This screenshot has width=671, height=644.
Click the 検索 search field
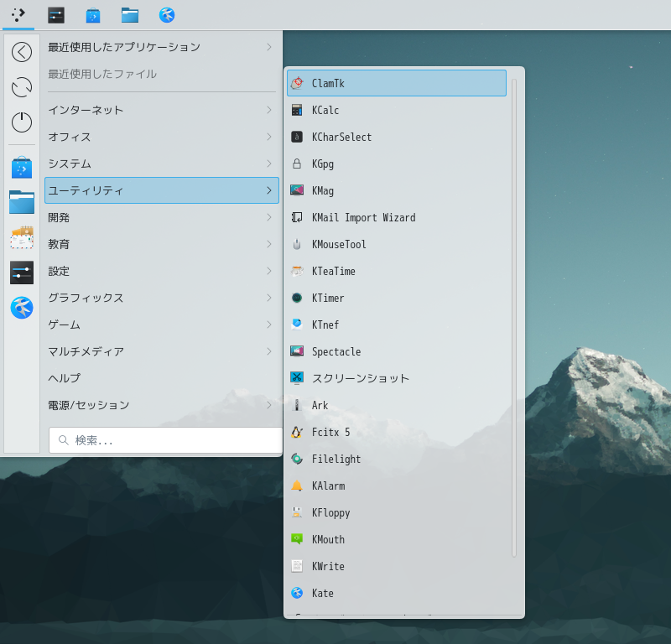(x=165, y=440)
